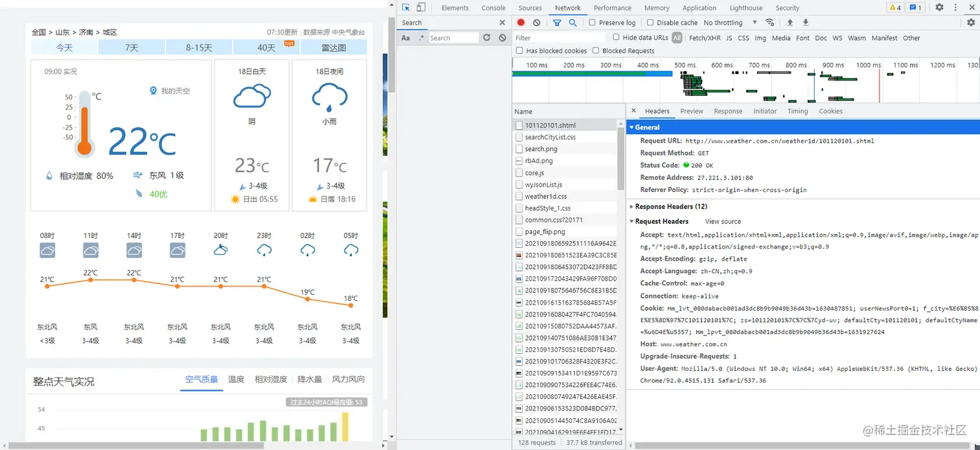This screenshot has height=450, width=980.
Task: Open the Preview tab of request
Action: [x=692, y=111]
